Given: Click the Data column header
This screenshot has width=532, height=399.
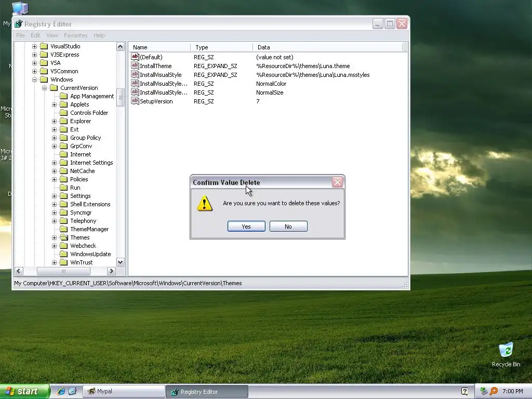Looking at the screenshot, I should click(327, 47).
